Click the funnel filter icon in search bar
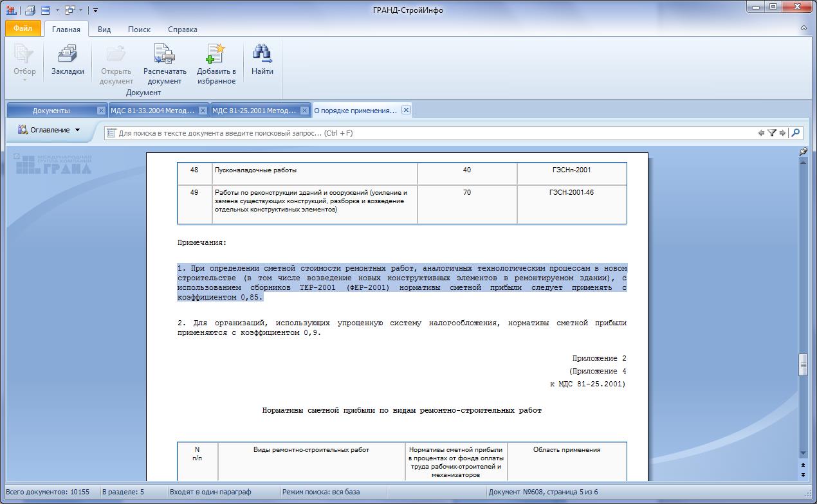The height and width of the screenshot is (504, 817). (772, 133)
